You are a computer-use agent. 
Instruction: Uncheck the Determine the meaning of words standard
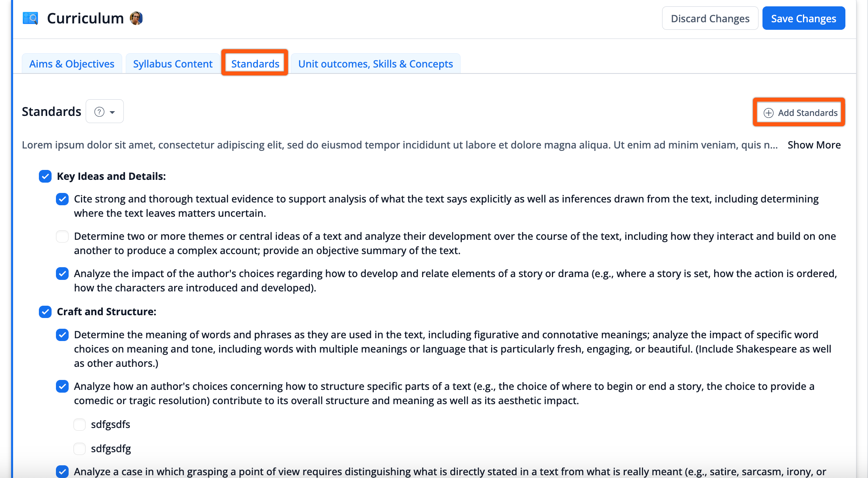62,335
